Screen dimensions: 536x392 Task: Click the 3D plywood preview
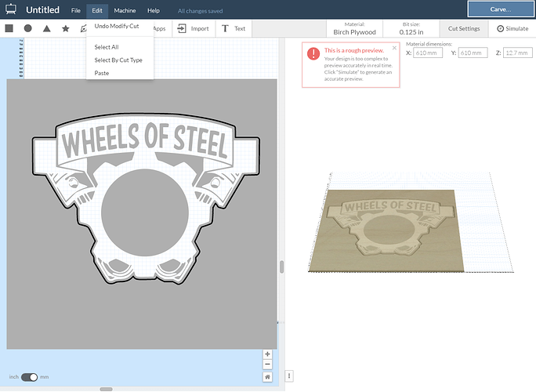tap(386, 231)
